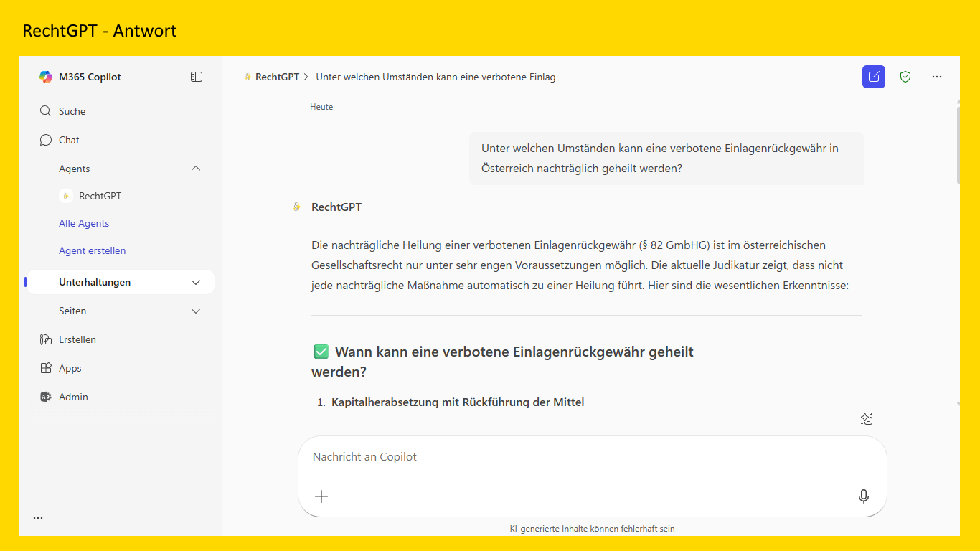Click the plus attach button
Viewport: 980px width, 551px height.
click(321, 496)
